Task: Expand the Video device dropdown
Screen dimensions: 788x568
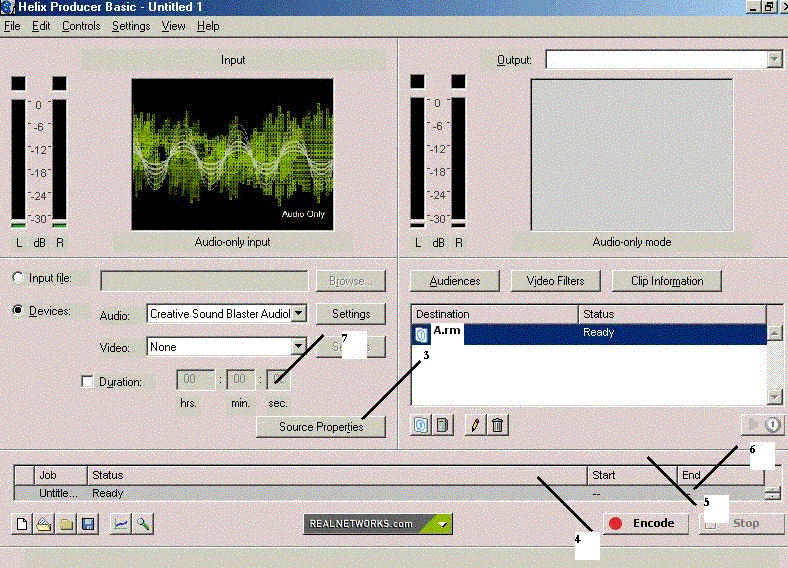Action: coord(299,346)
